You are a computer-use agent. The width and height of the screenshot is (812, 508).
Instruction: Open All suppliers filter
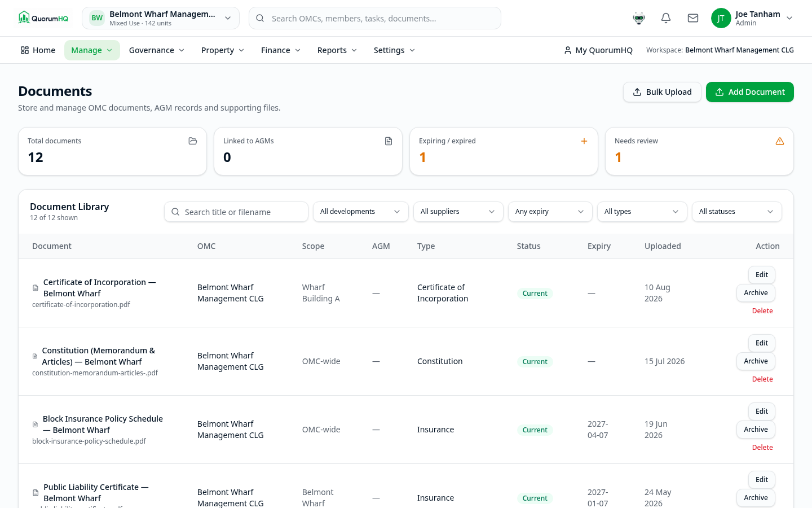coord(458,212)
